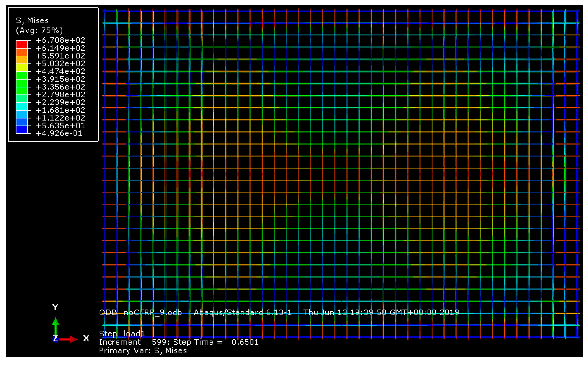
Task: Click the Step: load1 label
Action: coord(122,334)
